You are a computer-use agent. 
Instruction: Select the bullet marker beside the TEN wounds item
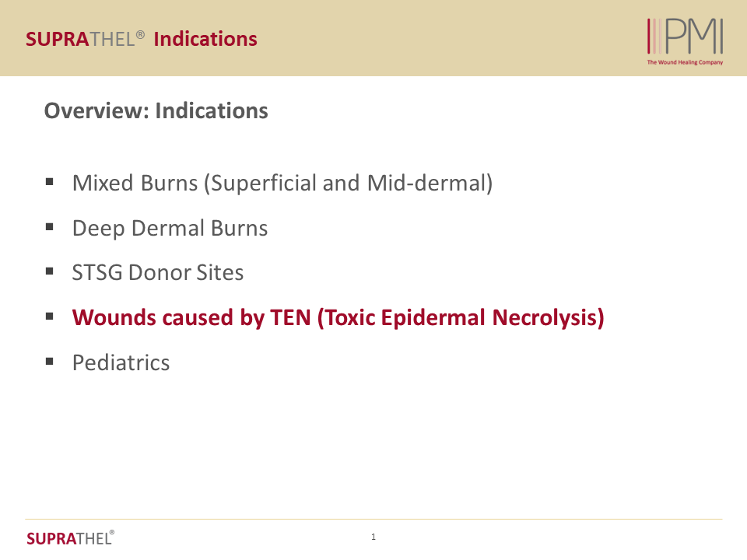tap(50, 317)
